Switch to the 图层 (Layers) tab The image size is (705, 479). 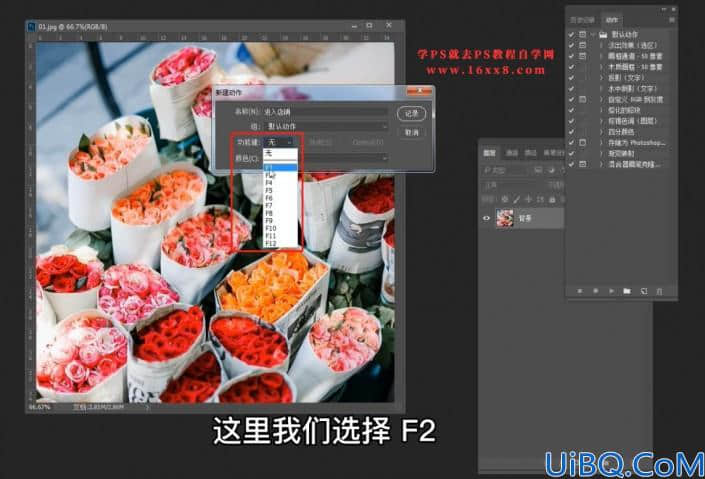coord(490,153)
